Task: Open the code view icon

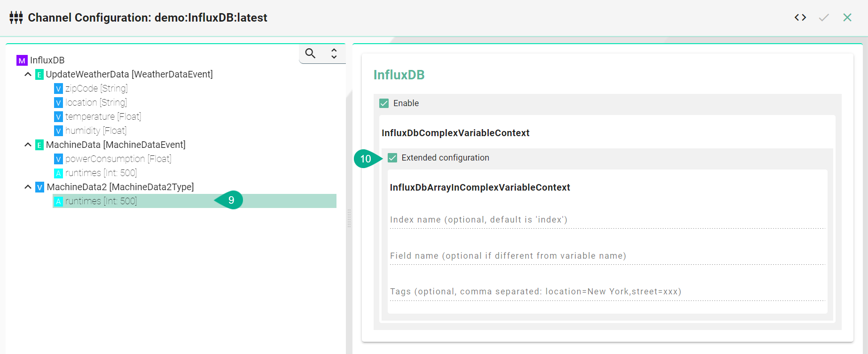Action: pyautogui.click(x=800, y=18)
